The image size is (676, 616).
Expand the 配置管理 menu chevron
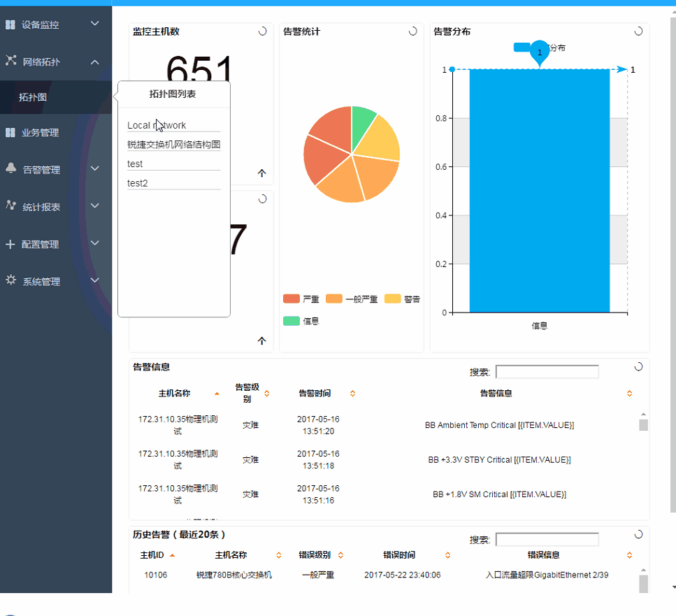(x=95, y=243)
